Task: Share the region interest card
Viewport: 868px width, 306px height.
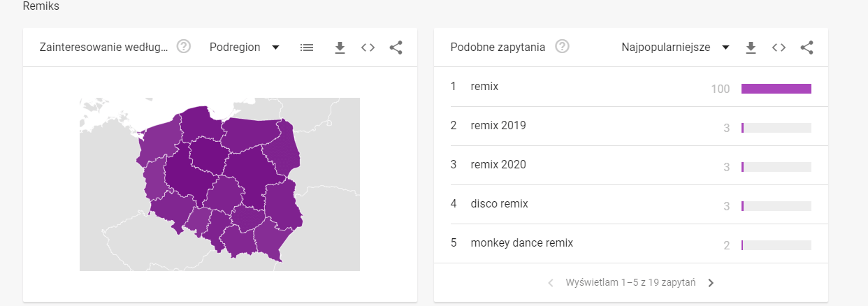Action: click(x=396, y=48)
